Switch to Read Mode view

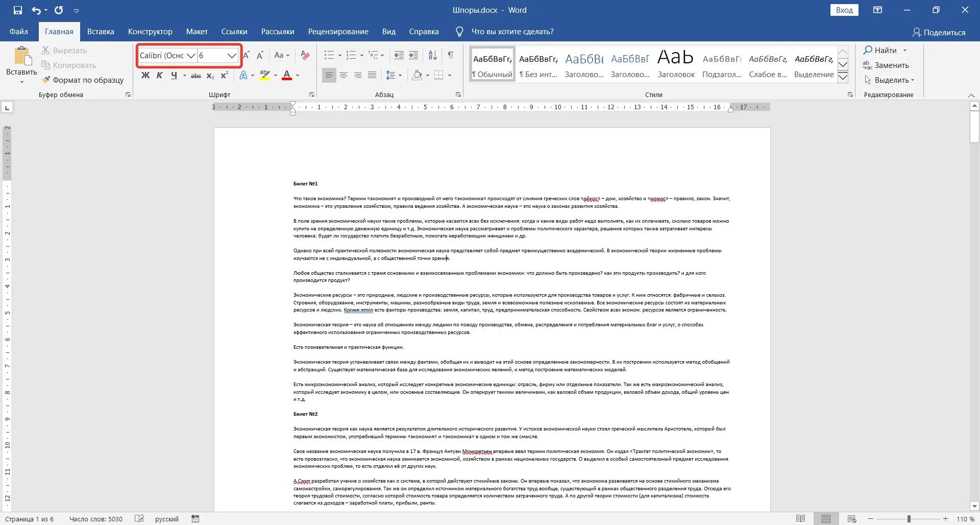pyautogui.click(x=800, y=519)
